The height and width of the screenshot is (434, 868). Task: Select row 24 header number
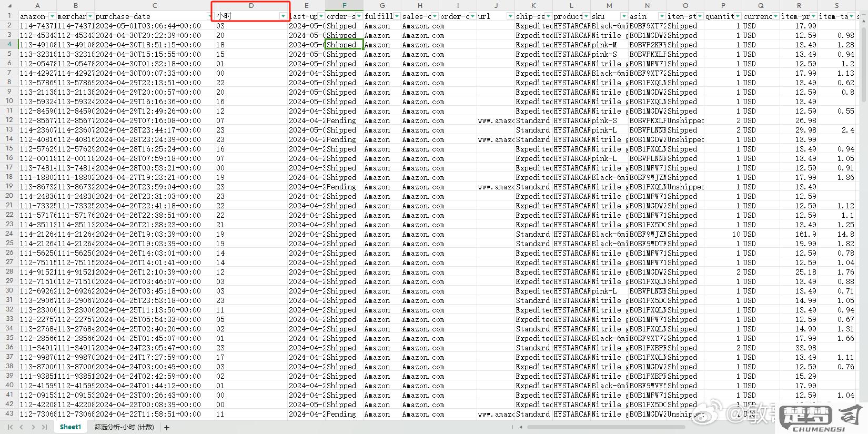click(x=9, y=234)
